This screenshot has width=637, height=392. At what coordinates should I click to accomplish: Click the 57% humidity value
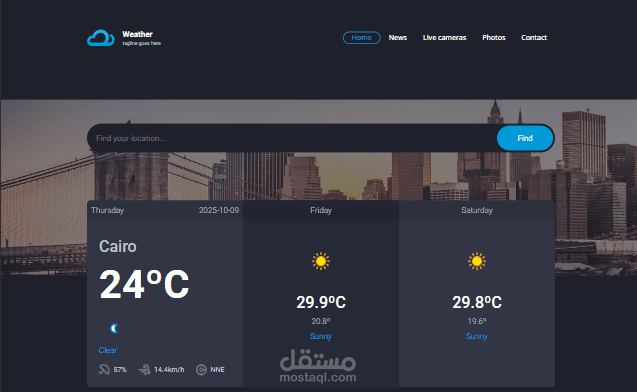120,370
